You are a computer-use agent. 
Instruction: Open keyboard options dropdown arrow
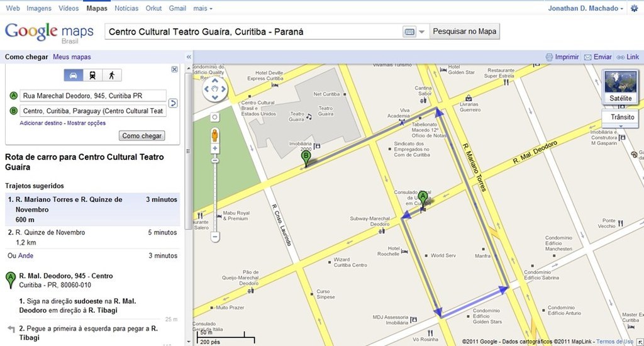[421, 31]
